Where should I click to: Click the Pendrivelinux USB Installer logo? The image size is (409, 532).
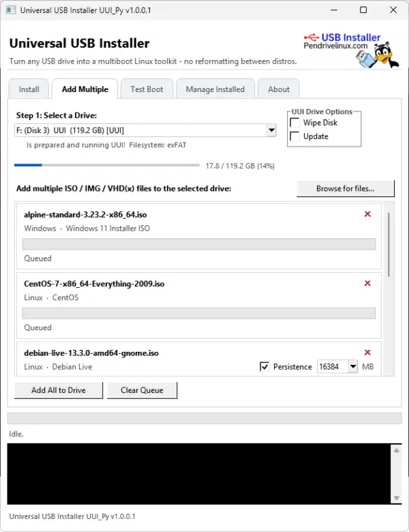[x=351, y=50]
